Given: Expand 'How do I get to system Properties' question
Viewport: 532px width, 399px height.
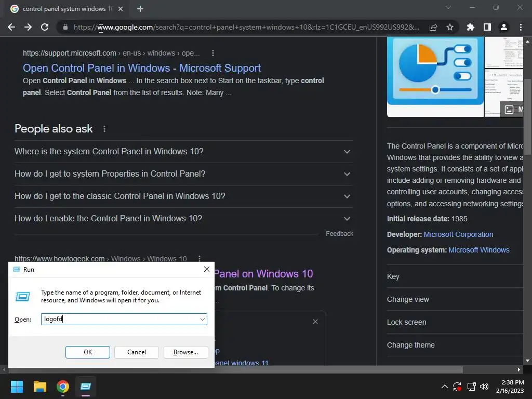Looking at the screenshot, I should (x=183, y=174).
